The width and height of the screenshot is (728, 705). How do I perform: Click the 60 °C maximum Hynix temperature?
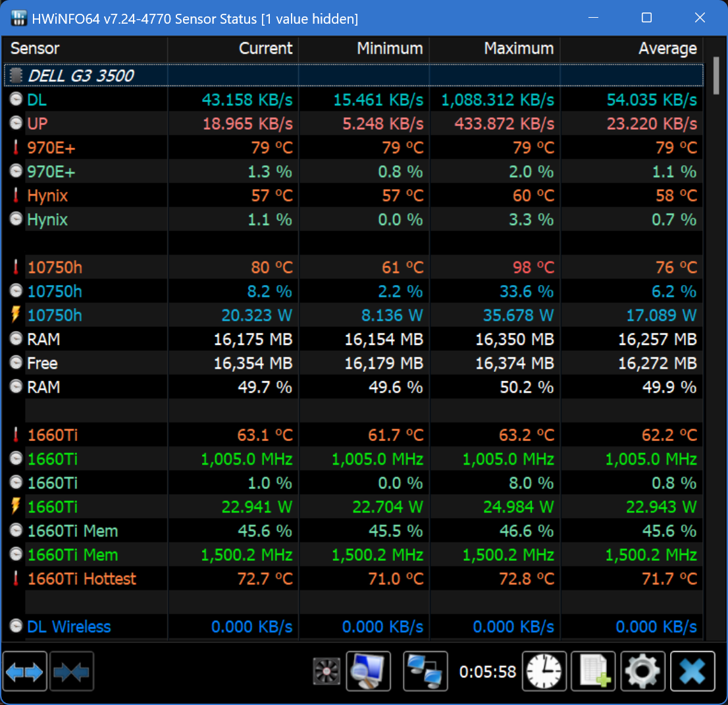click(533, 196)
